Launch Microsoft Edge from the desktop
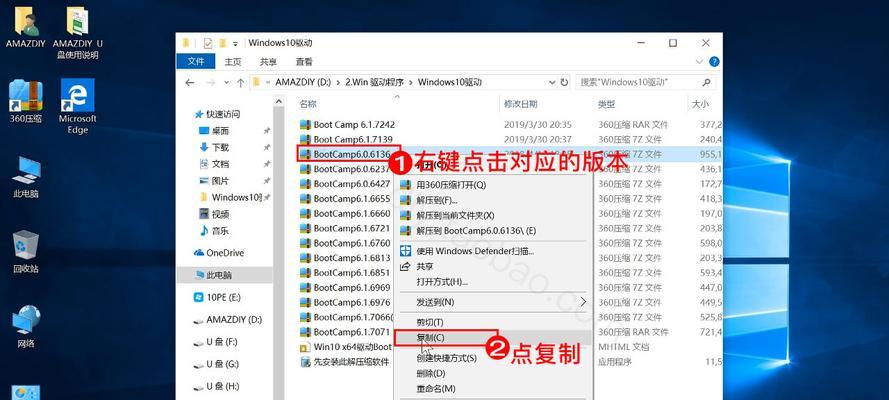889x400 pixels. [x=78, y=106]
